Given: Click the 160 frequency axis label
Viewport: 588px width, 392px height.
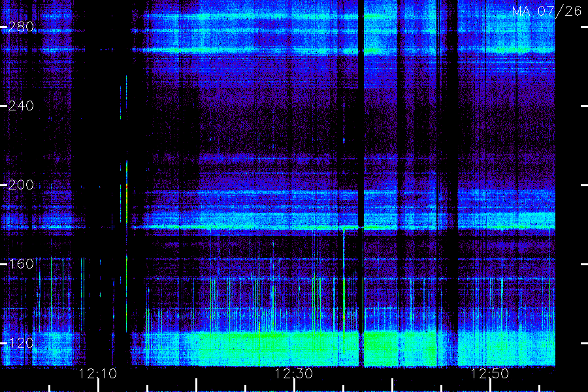Looking at the screenshot, I should coord(21,264).
